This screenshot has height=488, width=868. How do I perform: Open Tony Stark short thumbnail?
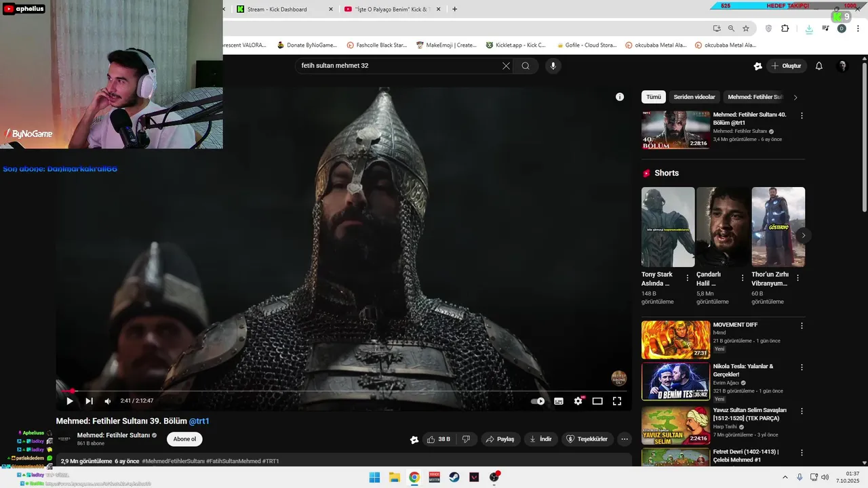tap(668, 227)
